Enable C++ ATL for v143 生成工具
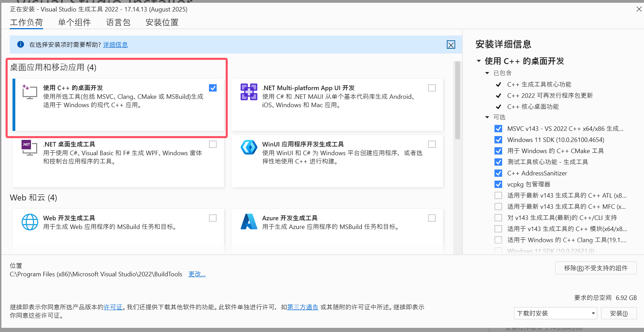The image size is (644, 332). [x=498, y=196]
